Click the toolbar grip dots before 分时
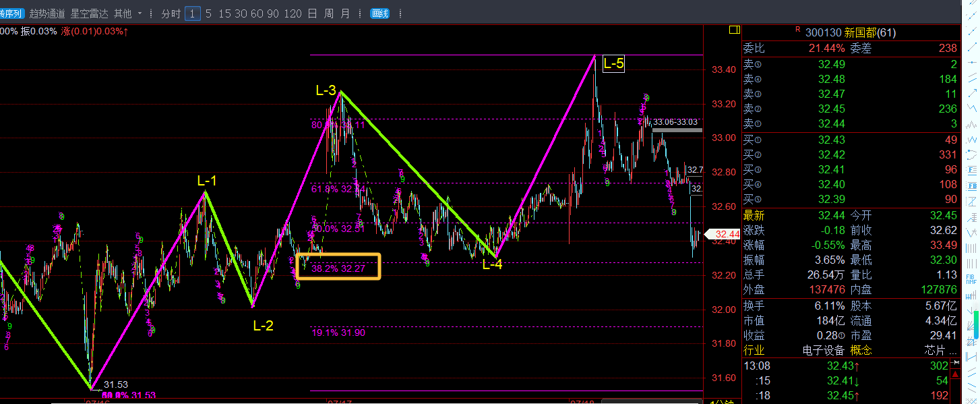 point(152,13)
